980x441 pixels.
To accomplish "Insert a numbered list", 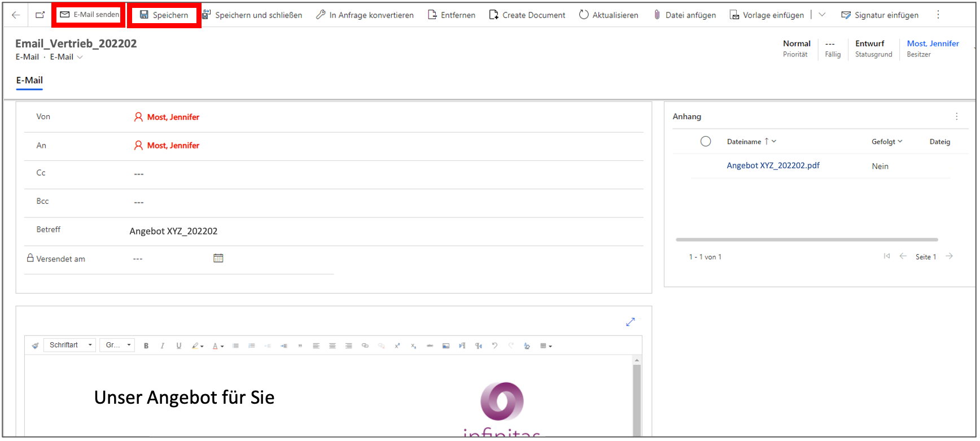I will click(x=252, y=346).
